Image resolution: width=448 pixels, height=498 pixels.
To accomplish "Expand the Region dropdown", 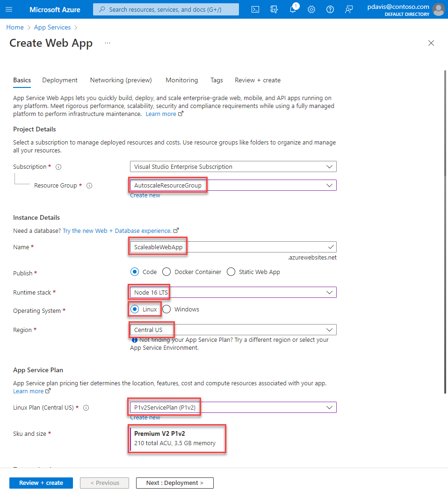I will click(233, 330).
